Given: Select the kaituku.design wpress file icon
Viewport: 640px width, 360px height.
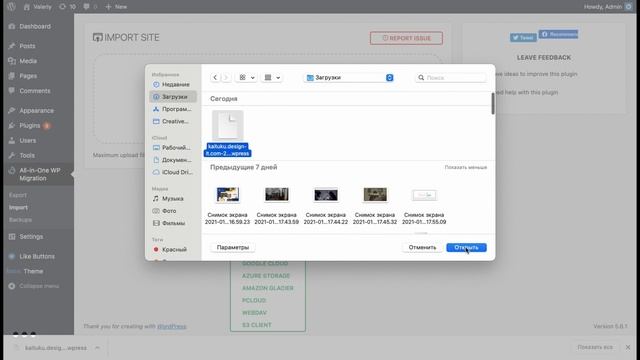Looking at the screenshot, I should pyautogui.click(x=228, y=126).
